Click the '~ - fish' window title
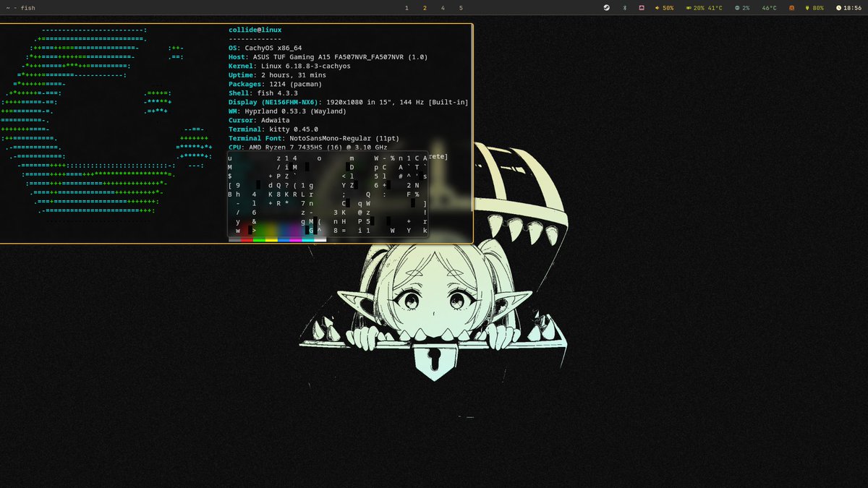 [x=20, y=7]
